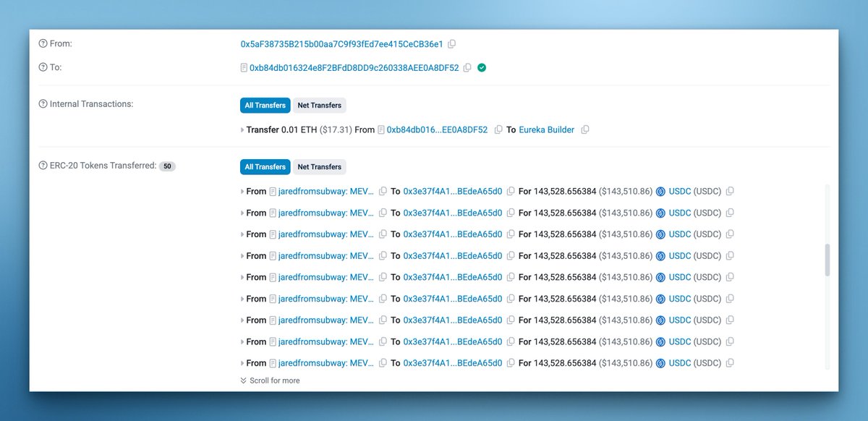Click the help icon next to To
The width and height of the screenshot is (868, 421).
coord(43,67)
